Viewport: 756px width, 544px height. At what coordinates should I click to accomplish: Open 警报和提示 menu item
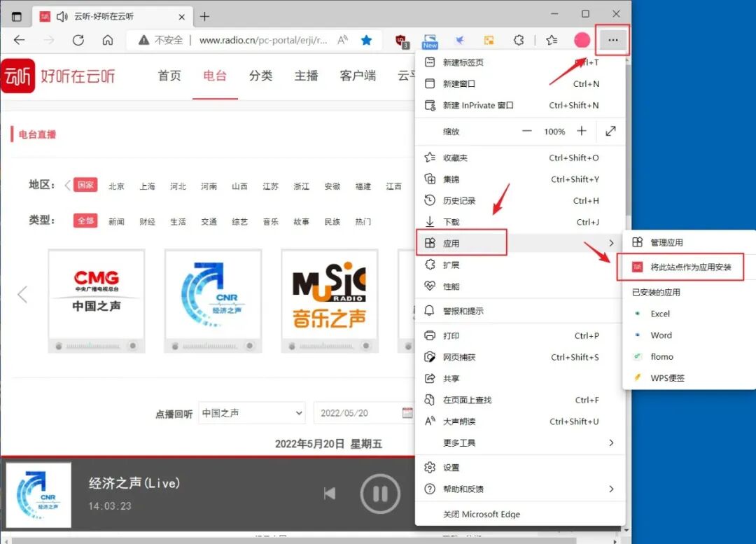pos(519,311)
